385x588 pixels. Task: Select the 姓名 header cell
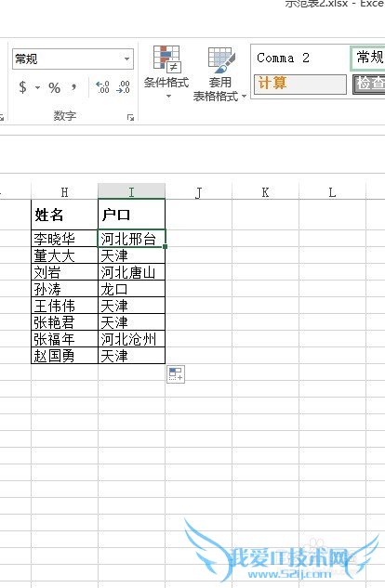click(x=64, y=215)
